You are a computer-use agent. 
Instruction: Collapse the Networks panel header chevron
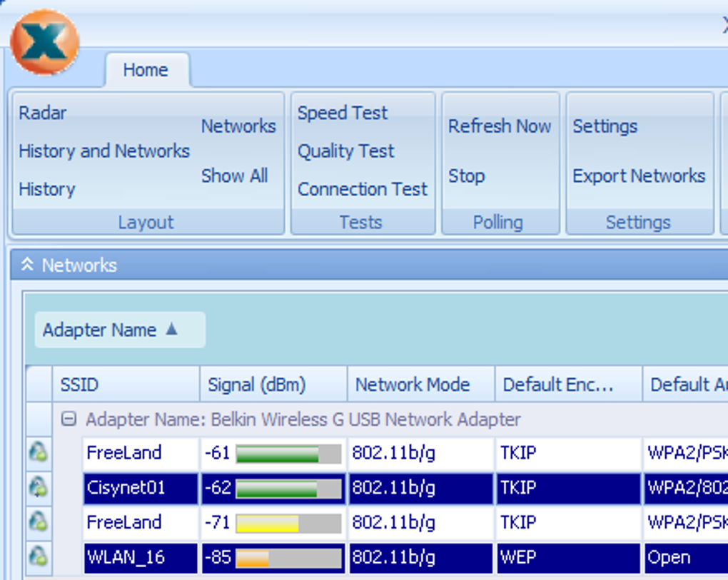(x=27, y=265)
